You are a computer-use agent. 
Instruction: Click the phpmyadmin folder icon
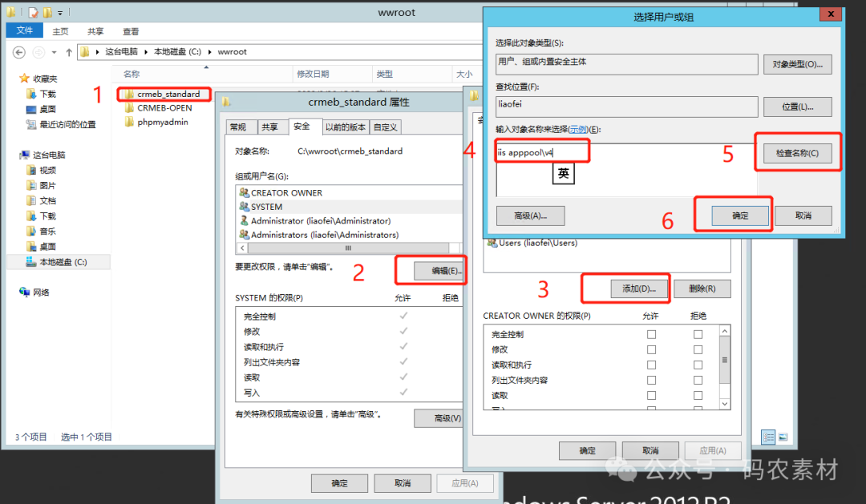tap(129, 122)
